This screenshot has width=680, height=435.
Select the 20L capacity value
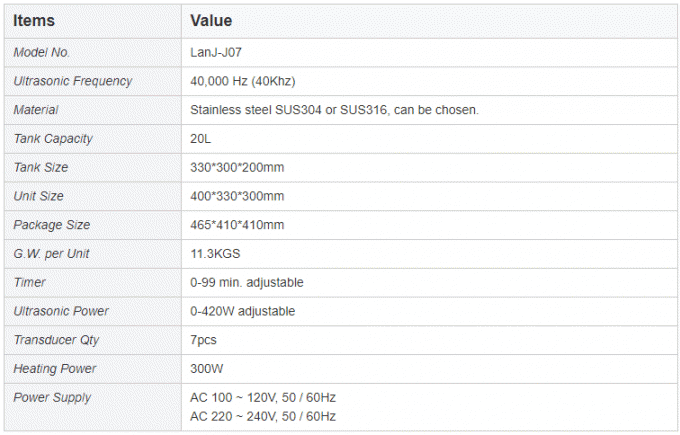200,139
